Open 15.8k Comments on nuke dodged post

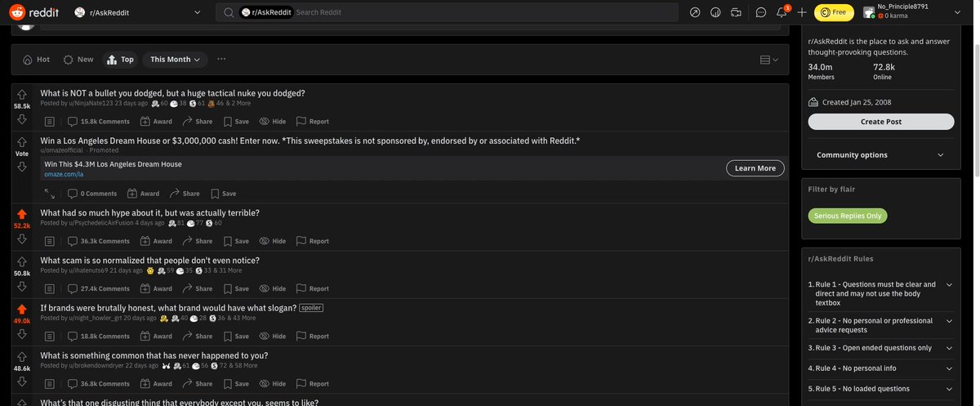pos(99,122)
